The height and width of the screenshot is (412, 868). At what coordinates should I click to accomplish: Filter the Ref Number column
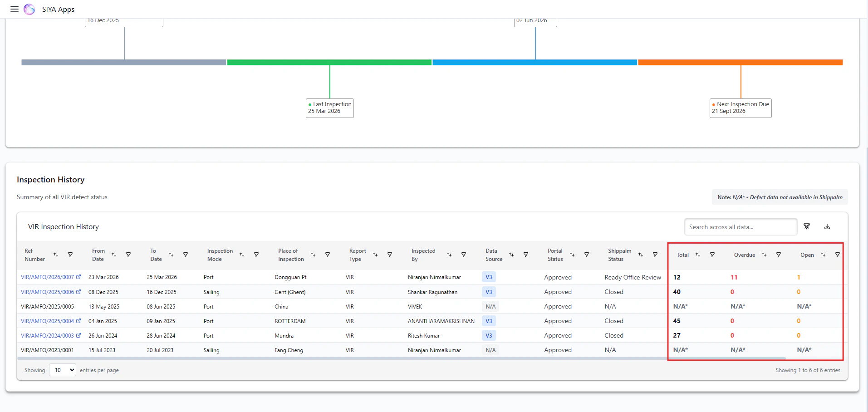pos(70,255)
